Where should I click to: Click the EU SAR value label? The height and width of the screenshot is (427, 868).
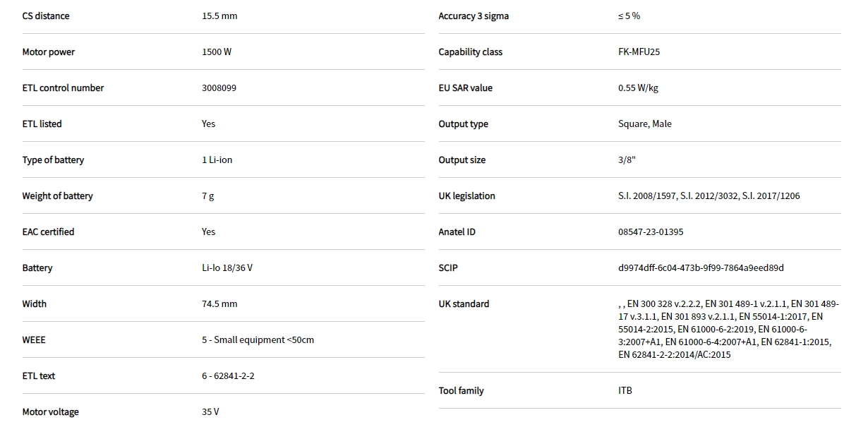[465, 88]
